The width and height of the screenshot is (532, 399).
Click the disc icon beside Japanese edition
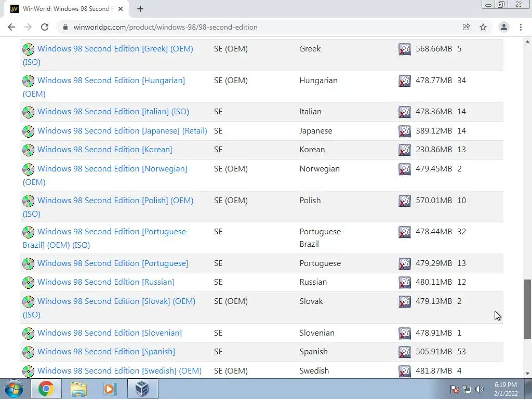28,131
